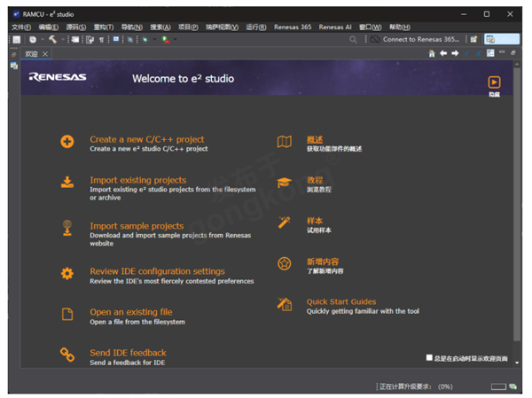Open the build hammer dropdown arrow
This screenshot has width=532, height=398.
(x=63, y=39)
